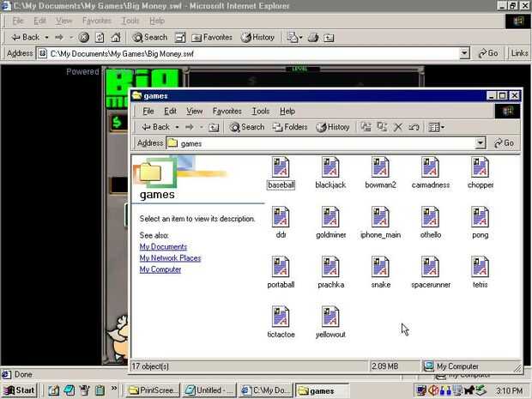Click Search button in games toolbar
The width and height of the screenshot is (532, 399).
click(x=246, y=127)
